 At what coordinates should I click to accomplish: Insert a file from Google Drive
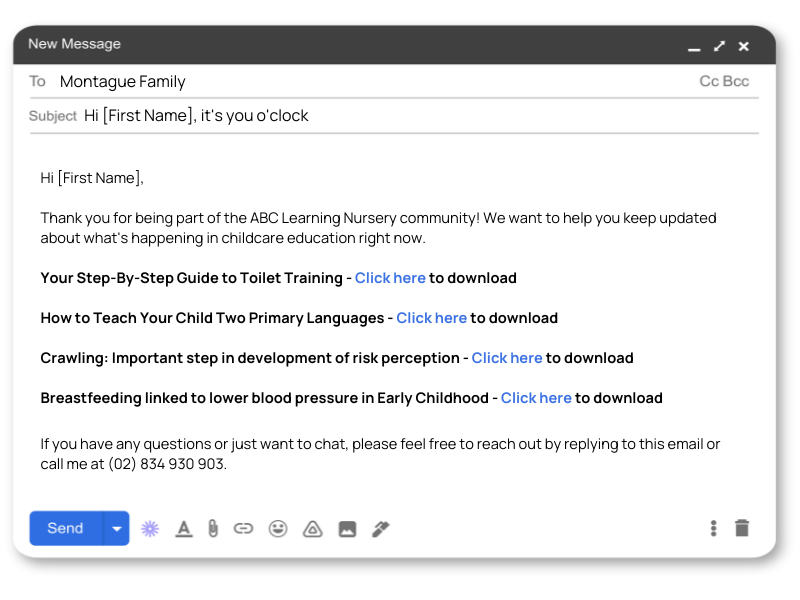pos(313,529)
